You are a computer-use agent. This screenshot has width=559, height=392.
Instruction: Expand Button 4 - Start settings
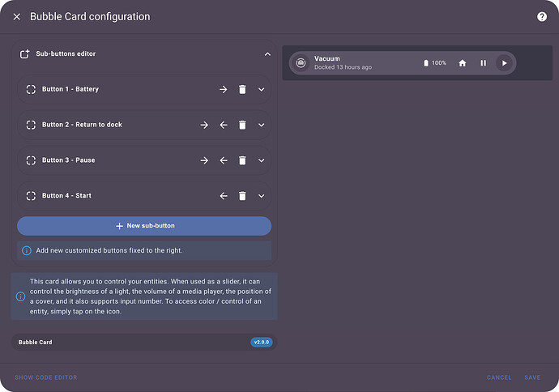[x=261, y=196]
